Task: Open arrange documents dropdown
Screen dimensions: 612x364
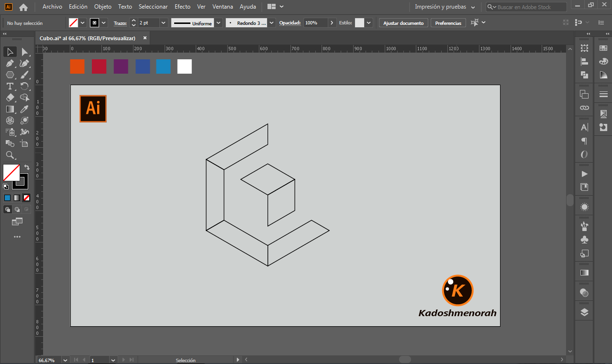Action: pos(276,7)
